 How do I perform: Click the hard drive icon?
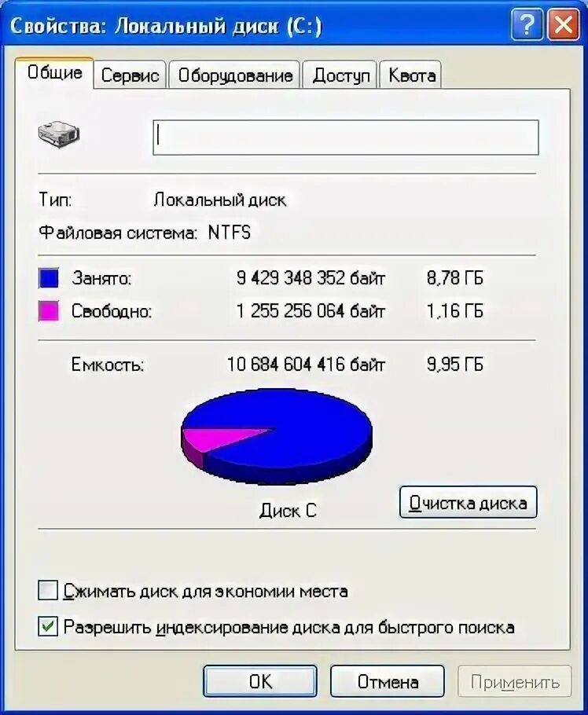coord(58,134)
